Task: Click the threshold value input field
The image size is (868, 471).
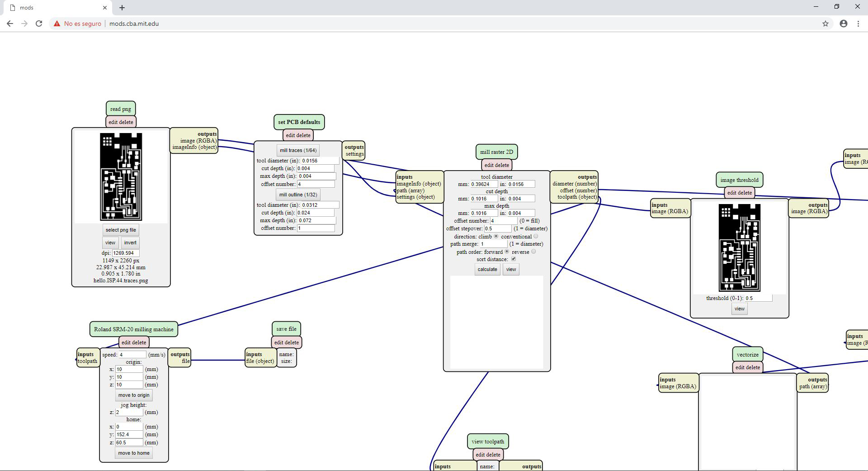Action: (758, 298)
